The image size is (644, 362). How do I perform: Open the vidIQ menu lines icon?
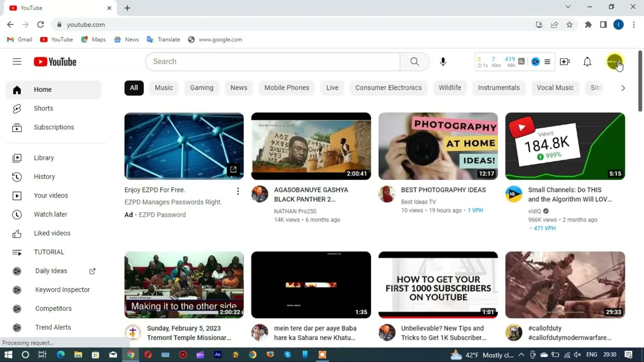coord(547,61)
